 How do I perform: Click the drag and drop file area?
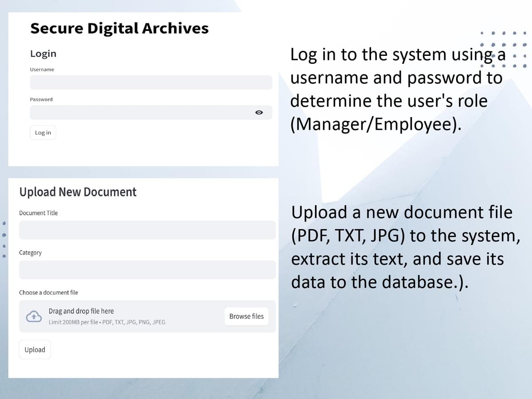[x=147, y=317]
